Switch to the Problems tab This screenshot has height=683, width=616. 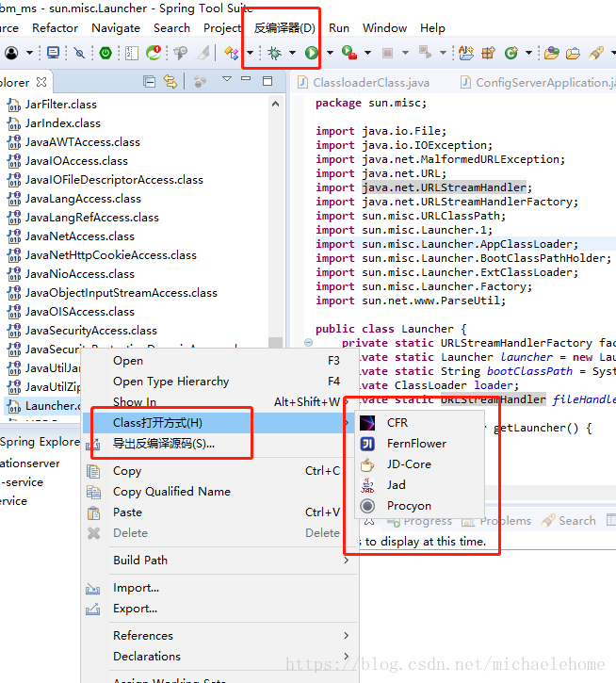click(x=496, y=521)
